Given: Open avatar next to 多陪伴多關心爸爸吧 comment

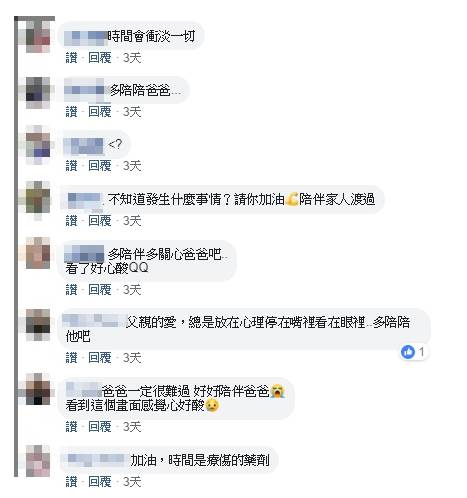Looking at the screenshot, I should coord(38,253).
